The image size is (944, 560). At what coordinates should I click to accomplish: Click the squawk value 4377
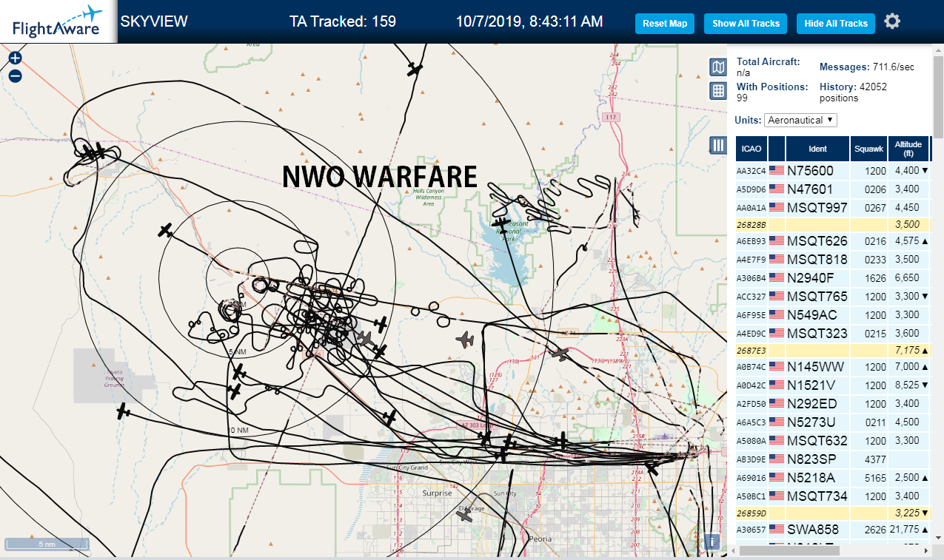(x=876, y=459)
